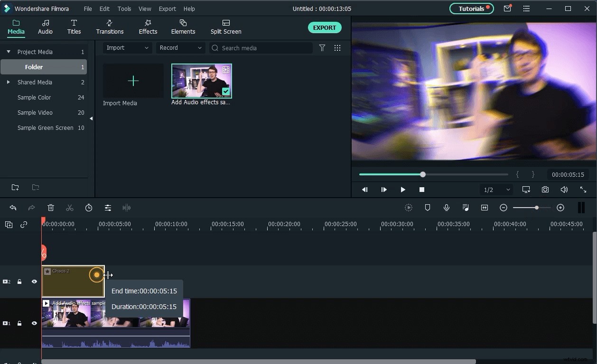This screenshot has width=597, height=364.
Task: Open the Tools menu
Action: [124, 9]
